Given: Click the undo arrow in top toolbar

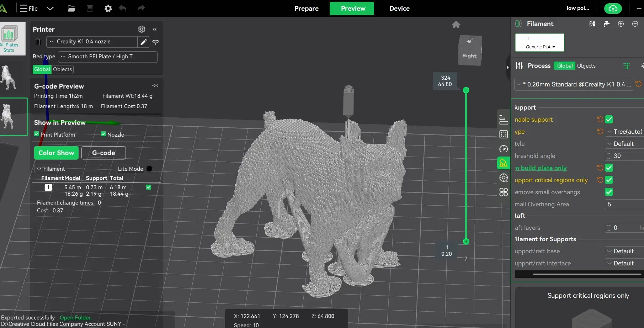Looking at the screenshot, I should pyautogui.click(x=123, y=9).
